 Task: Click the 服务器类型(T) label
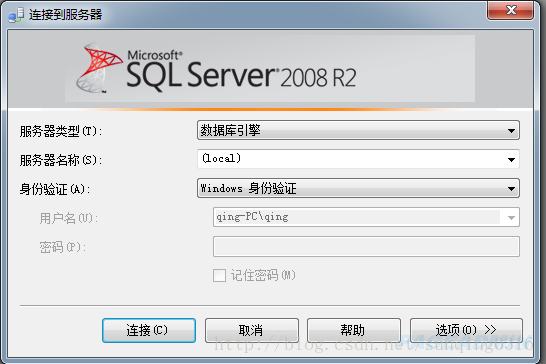point(61,131)
